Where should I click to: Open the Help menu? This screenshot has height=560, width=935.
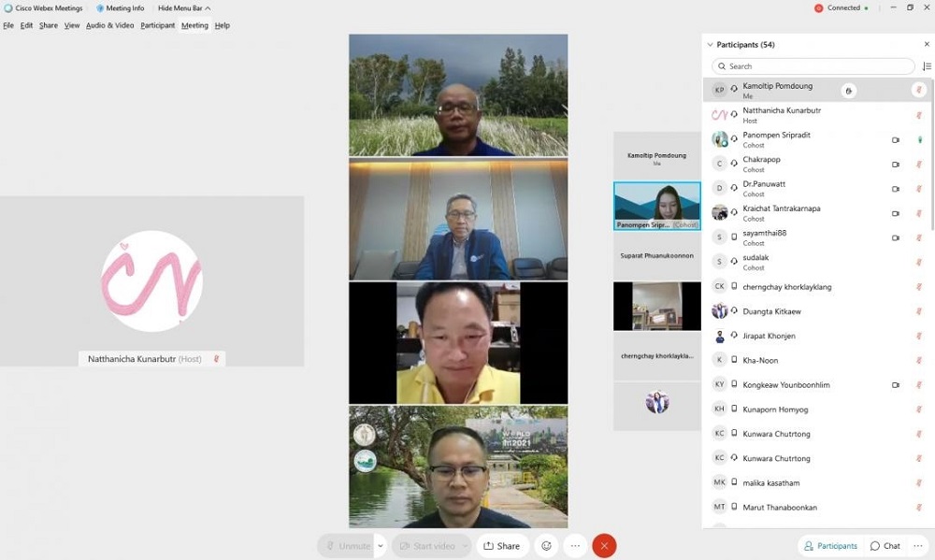pos(222,25)
